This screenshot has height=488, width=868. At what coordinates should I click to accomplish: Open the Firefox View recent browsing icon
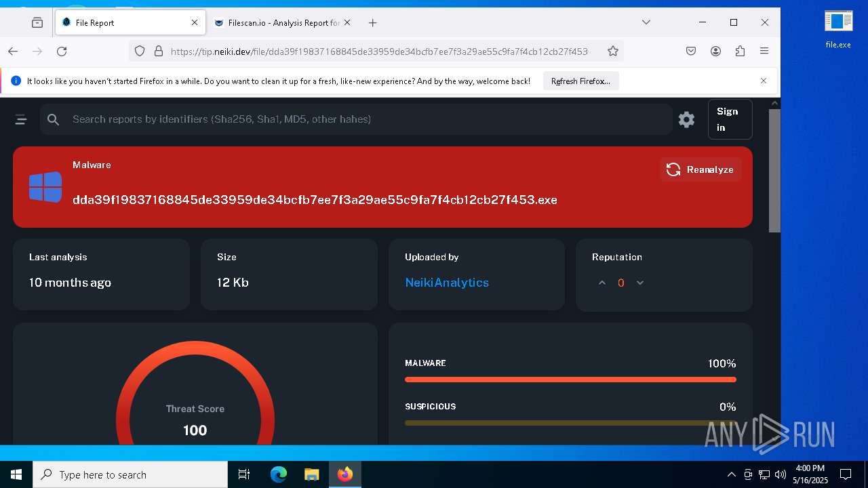coord(37,22)
